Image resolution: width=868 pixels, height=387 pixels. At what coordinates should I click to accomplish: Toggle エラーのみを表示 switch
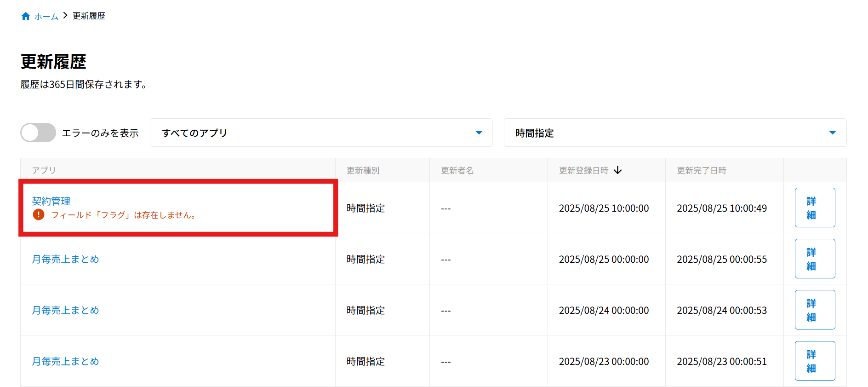tap(38, 133)
